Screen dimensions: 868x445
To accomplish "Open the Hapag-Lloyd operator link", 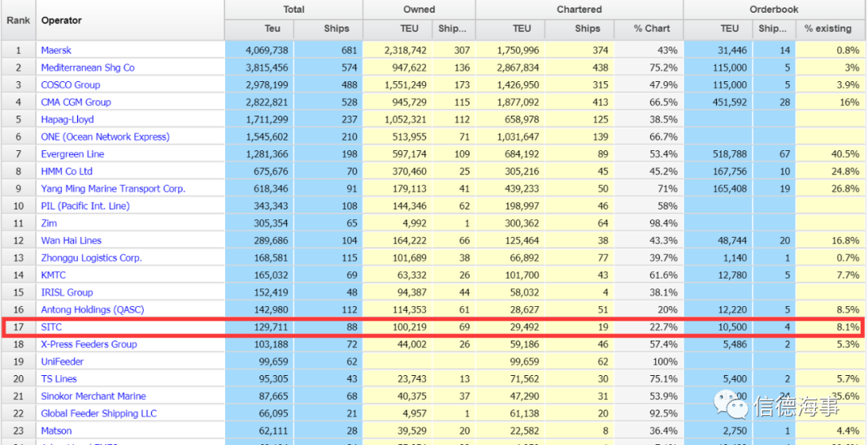I will (67, 120).
